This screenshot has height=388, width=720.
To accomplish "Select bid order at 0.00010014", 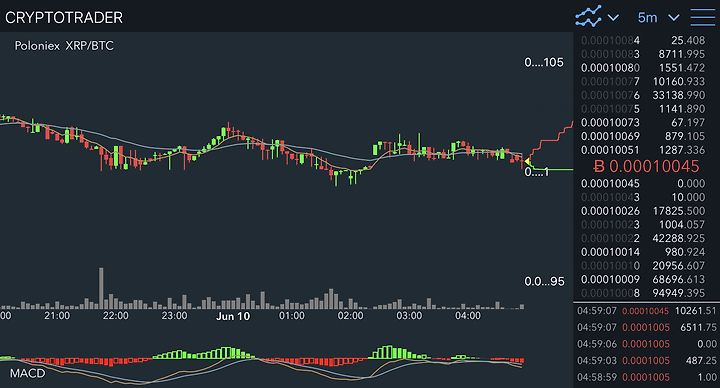I will (643, 252).
